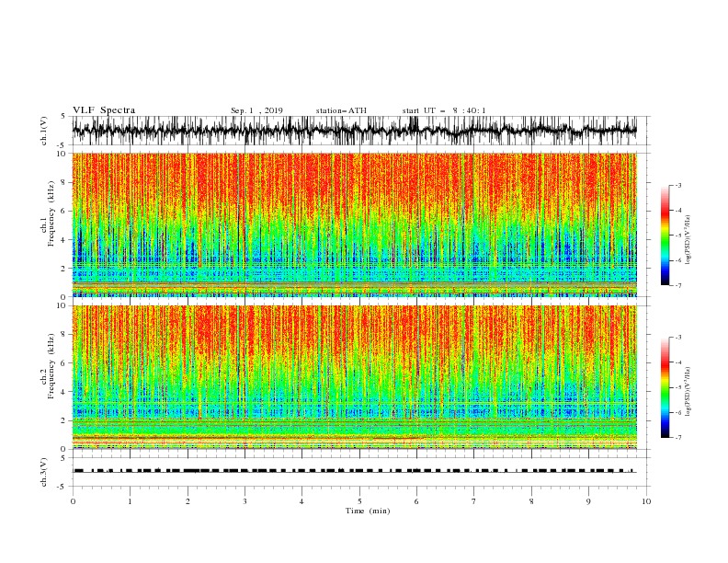Click the ch.2 color bar "log(PSD)(V²/Hz)" label

tap(688, 392)
